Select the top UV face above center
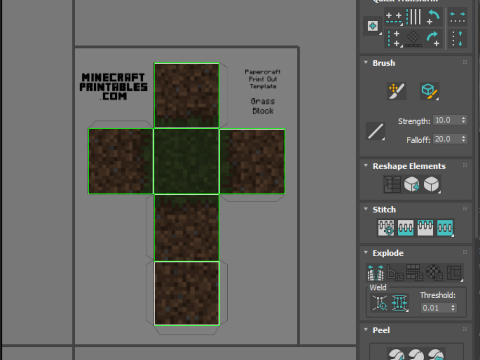480x360 pixels. [x=186, y=96]
